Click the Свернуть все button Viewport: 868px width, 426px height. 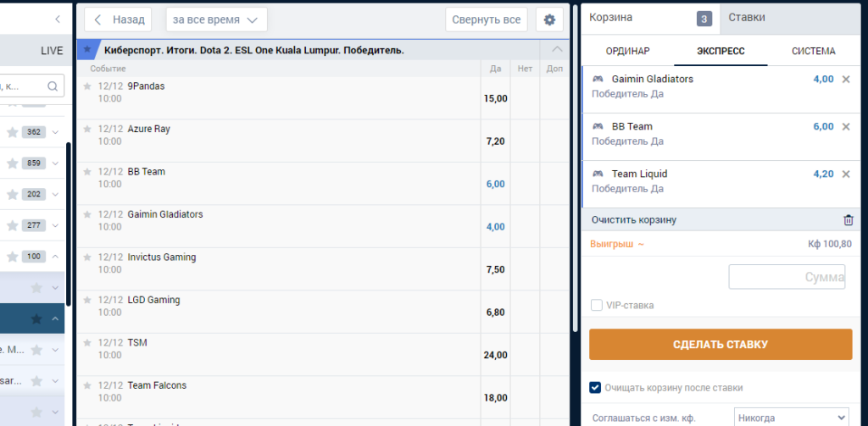(x=487, y=20)
